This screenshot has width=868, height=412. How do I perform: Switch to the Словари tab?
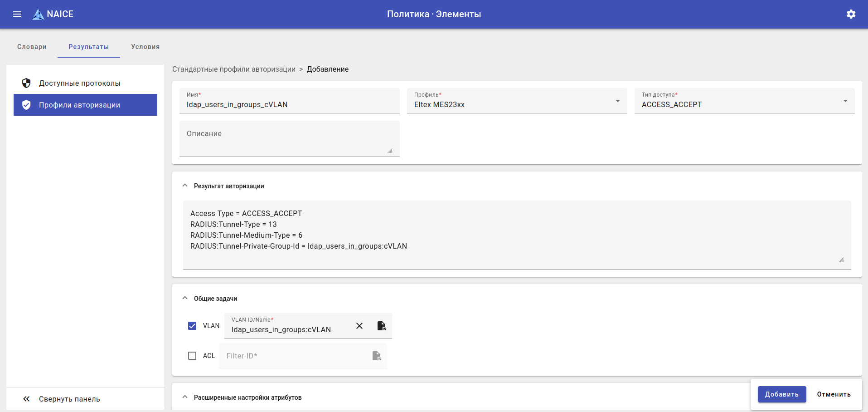[32, 47]
